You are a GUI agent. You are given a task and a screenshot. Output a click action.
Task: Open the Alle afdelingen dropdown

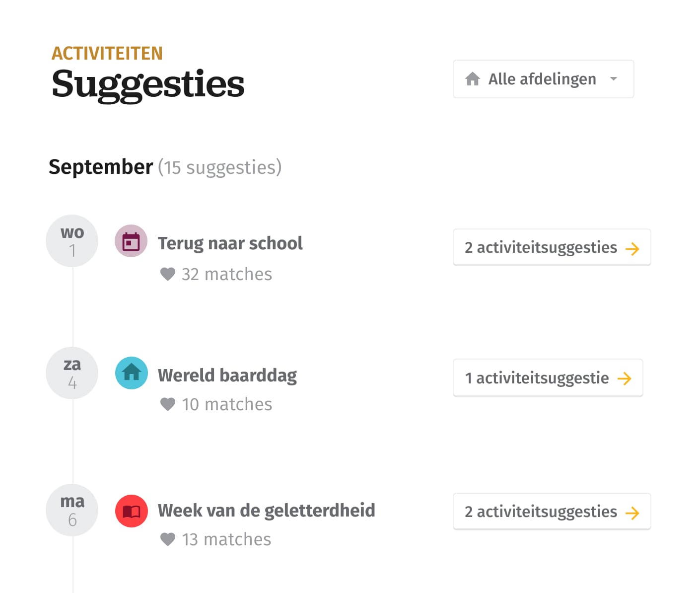point(543,79)
